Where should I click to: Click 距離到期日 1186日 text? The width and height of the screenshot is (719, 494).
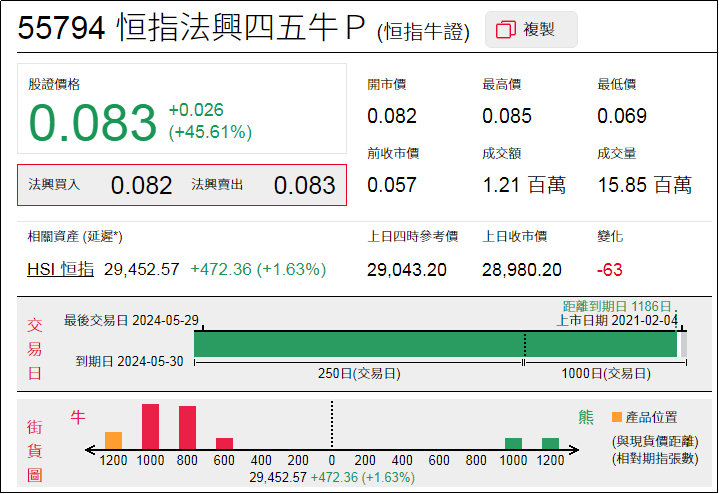pyautogui.click(x=617, y=306)
